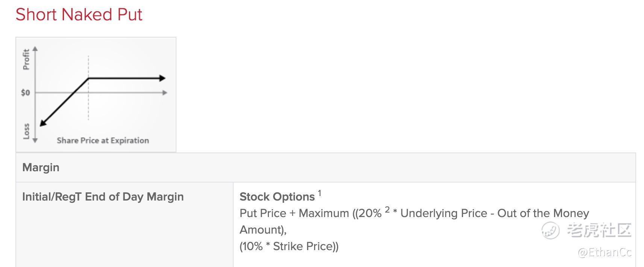Click the Initial/RegT End of Day Margin cell
The image size is (644, 267).
(125, 225)
